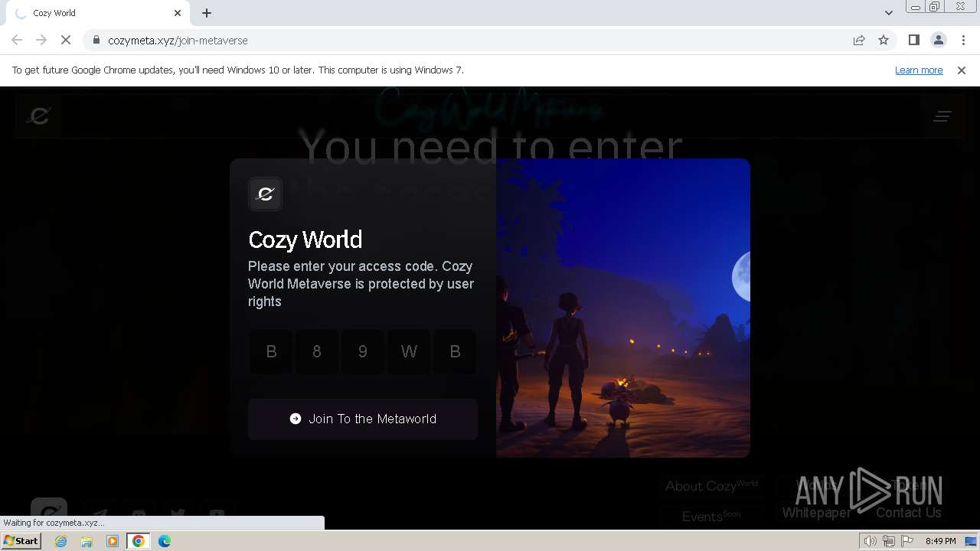Open a new tab
The height and width of the screenshot is (551, 980).
[207, 13]
